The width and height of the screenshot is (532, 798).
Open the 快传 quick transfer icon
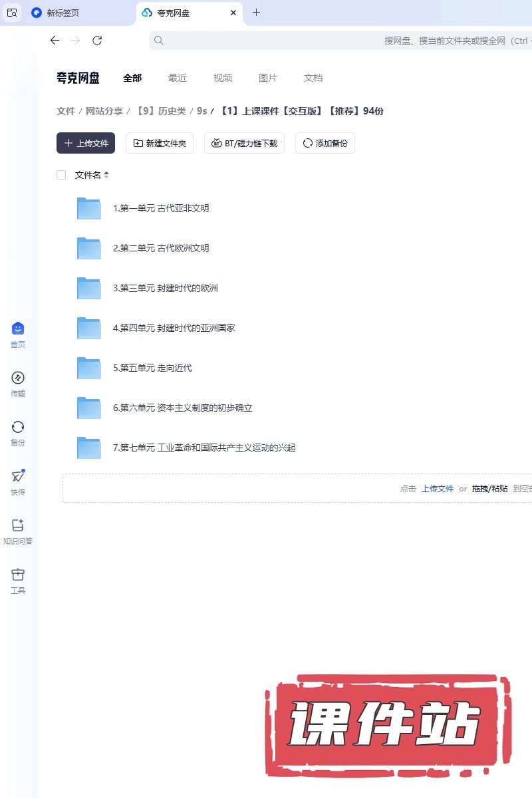click(x=18, y=477)
